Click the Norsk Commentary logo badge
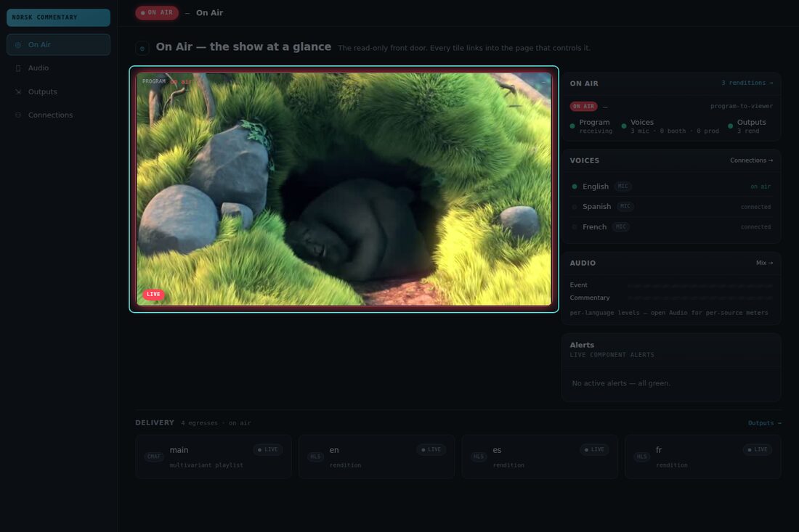Screen dimensions: 799x532 click(x=59, y=17)
